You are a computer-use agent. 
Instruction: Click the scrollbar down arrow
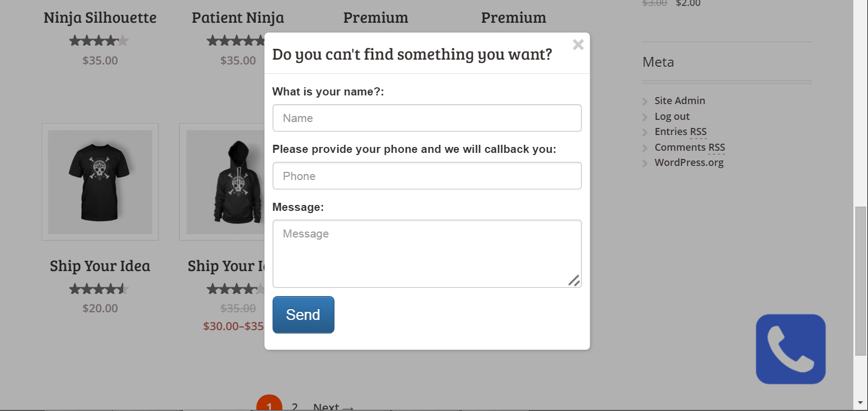click(860, 403)
